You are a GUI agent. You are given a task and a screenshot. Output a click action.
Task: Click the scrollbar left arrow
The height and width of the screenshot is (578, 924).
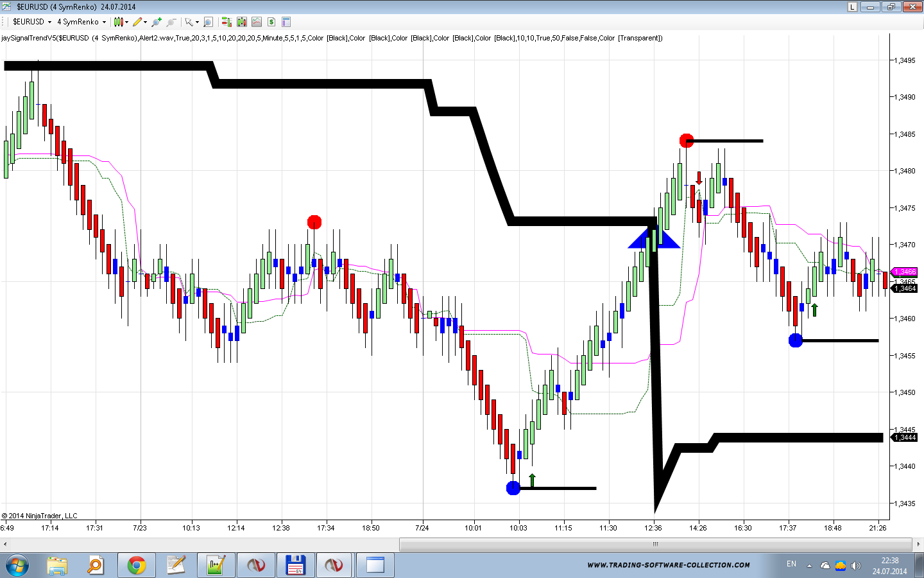5,544
